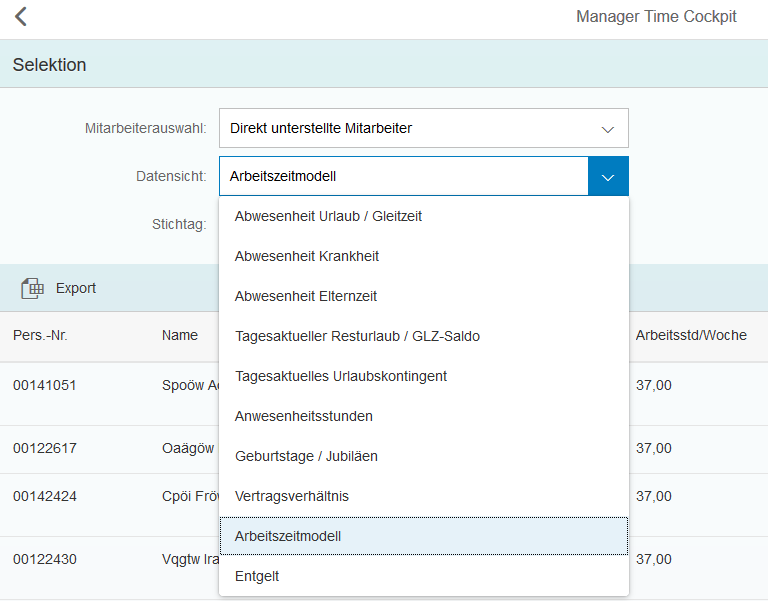The height and width of the screenshot is (601, 768).
Task: Click the Datensicht label
Action: (x=171, y=176)
